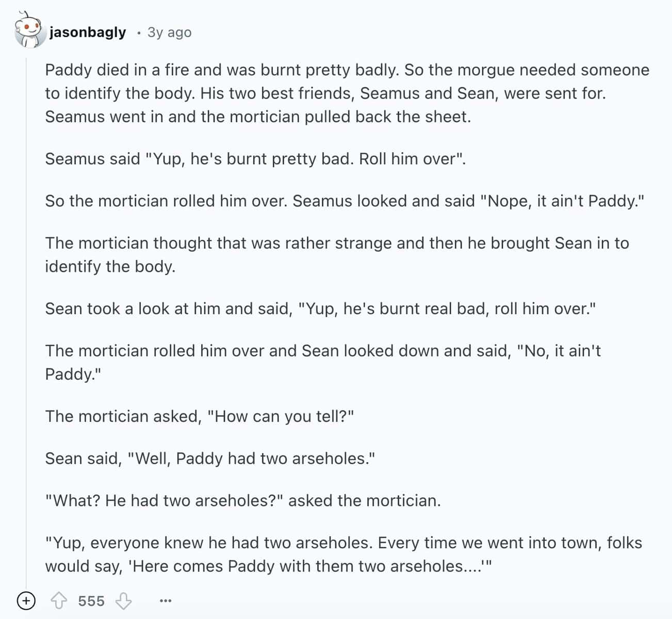
Task: Click the line 'Seamus went in and the mortician'
Action: click(x=258, y=117)
